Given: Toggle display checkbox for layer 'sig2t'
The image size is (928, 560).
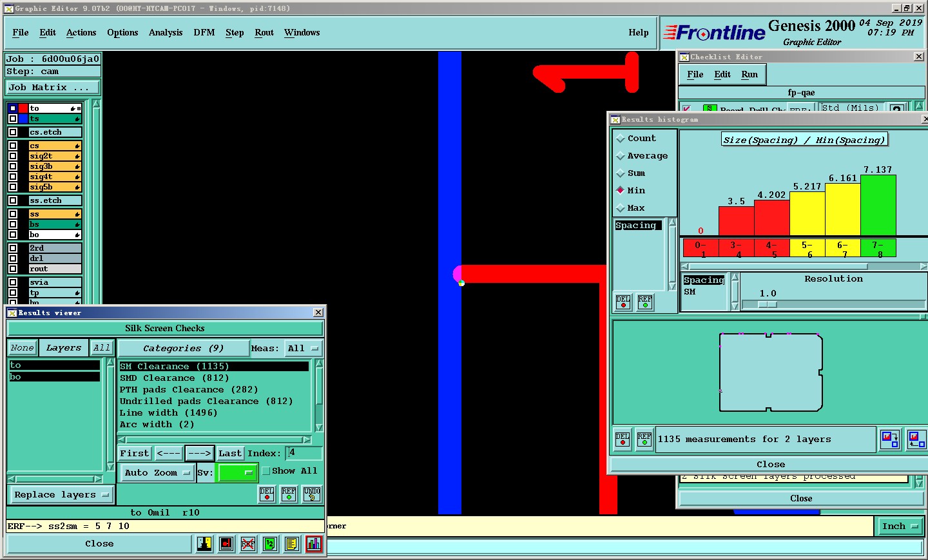Looking at the screenshot, I should pyautogui.click(x=13, y=156).
